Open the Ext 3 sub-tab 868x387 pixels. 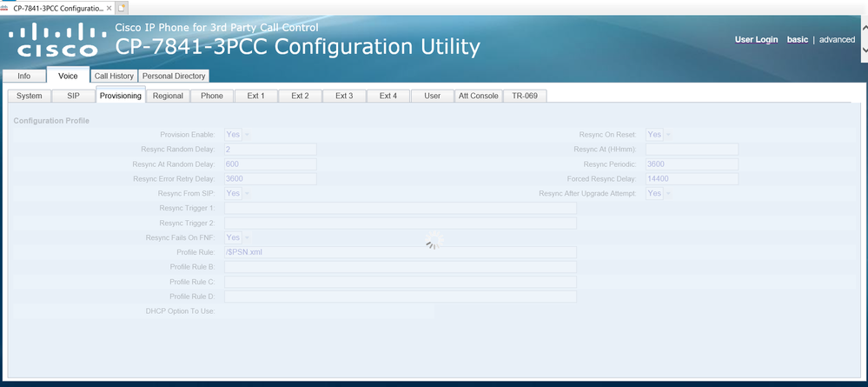[x=344, y=96]
